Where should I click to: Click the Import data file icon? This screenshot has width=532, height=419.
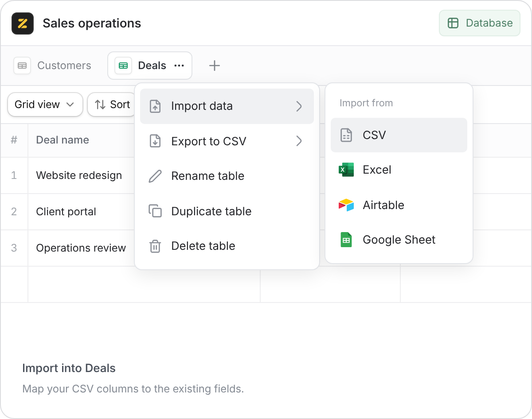(x=155, y=106)
